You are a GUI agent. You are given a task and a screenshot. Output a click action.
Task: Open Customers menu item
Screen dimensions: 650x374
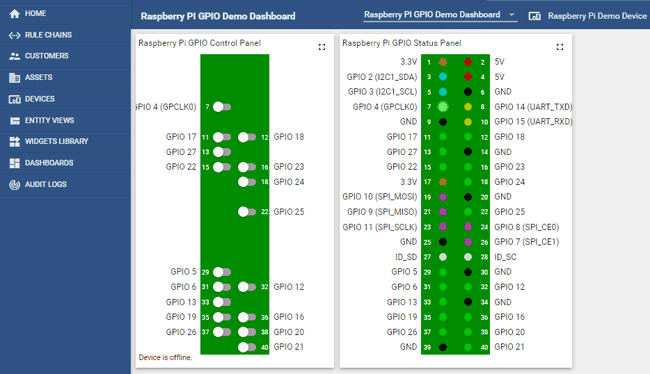pyautogui.click(x=65, y=56)
